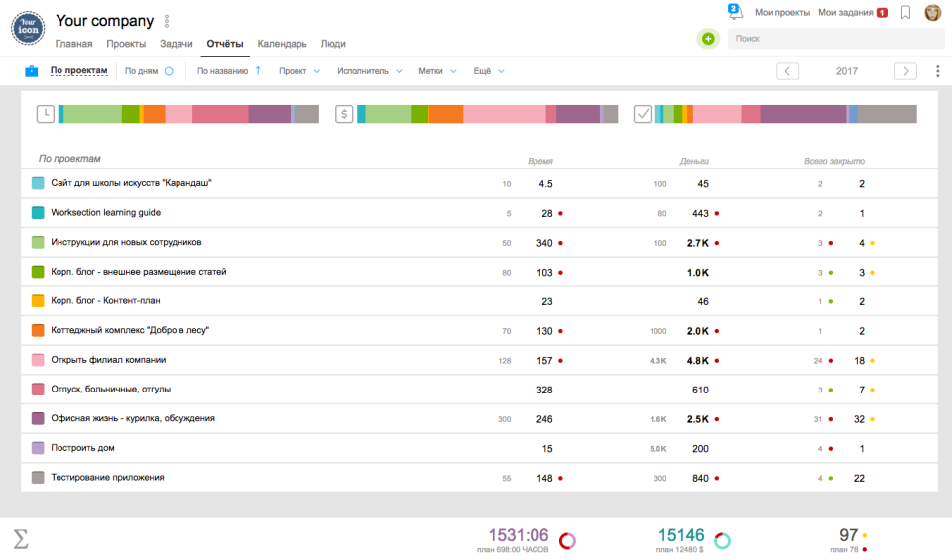Switch to the "Календарь" tab
This screenshot has width=952, height=560.
282,44
